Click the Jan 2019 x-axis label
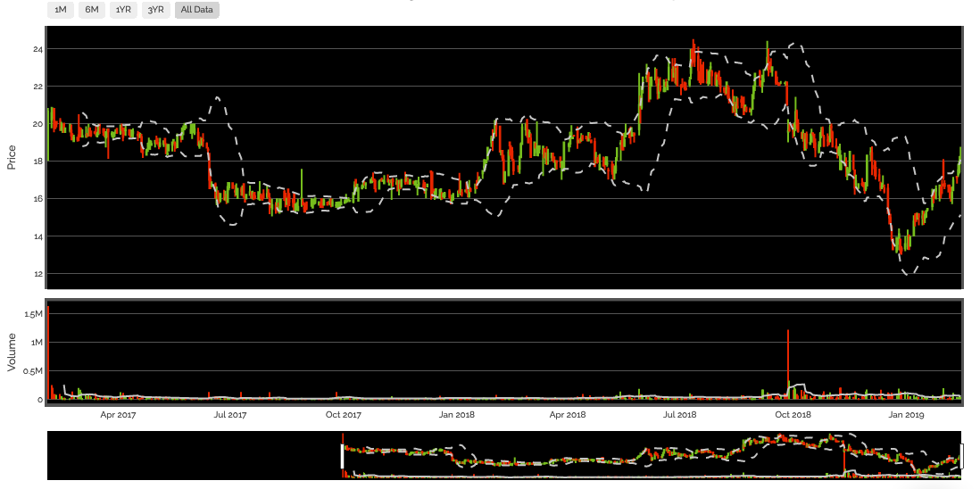Image resolution: width=980 pixels, height=489 pixels. (905, 415)
